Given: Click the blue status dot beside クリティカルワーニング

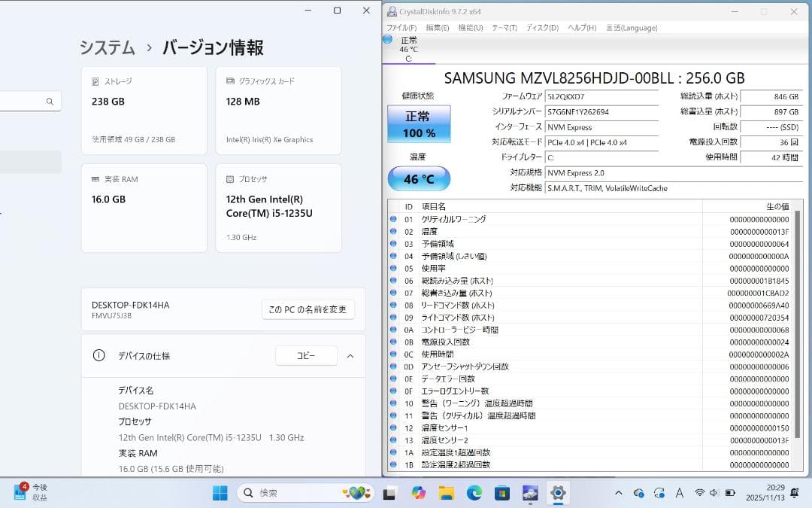Looking at the screenshot, I should pyautogui.click(x=394, y=221).
